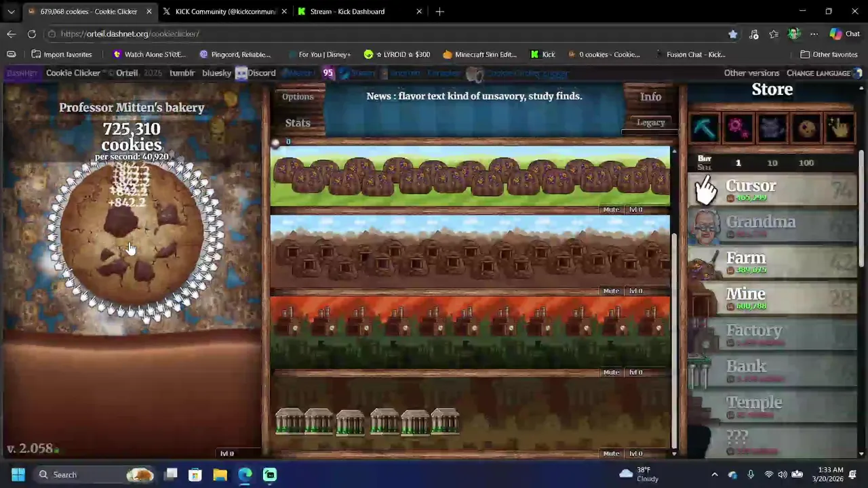868x488 pixels.
Task: Open the Minecraft Skin Editor bookmark
Action: pyautogui.click(x=479, y=54)
